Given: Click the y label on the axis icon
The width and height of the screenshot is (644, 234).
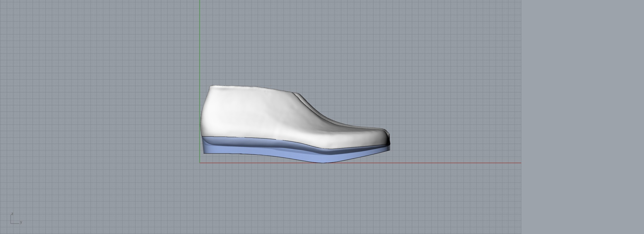Looking at the screenshot, I should tap(21, 222).
